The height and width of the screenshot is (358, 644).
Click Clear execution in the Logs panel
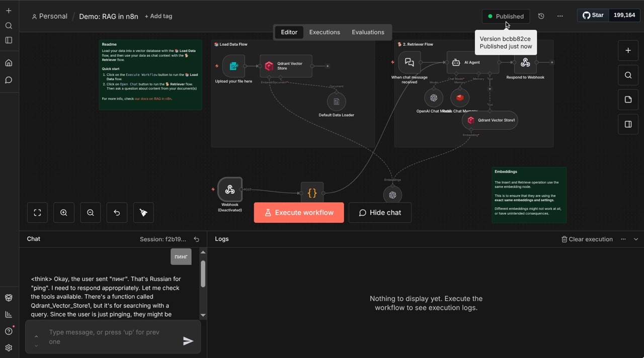[x=587, y=239]
